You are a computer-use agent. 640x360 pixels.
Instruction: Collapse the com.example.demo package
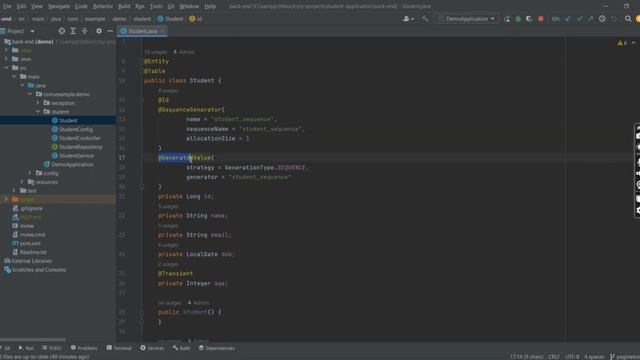(x=30, y=94)
